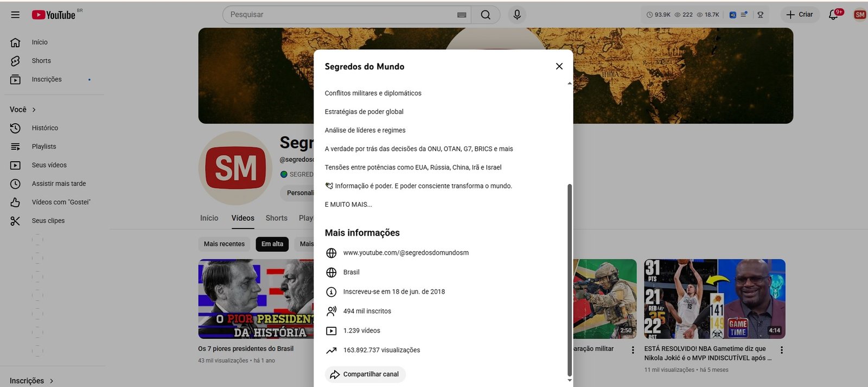This screenshot has height=387, width=868.
Task: Click the trophy icon in the toolbar
Action: (x=761, y=15)
